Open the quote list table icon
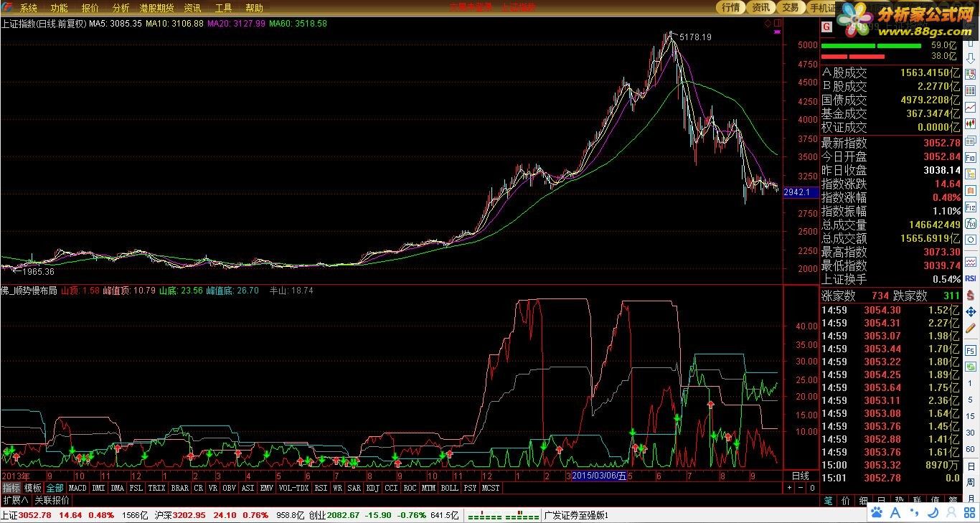This screenshot has width=980, height=523. coord(971,91)
